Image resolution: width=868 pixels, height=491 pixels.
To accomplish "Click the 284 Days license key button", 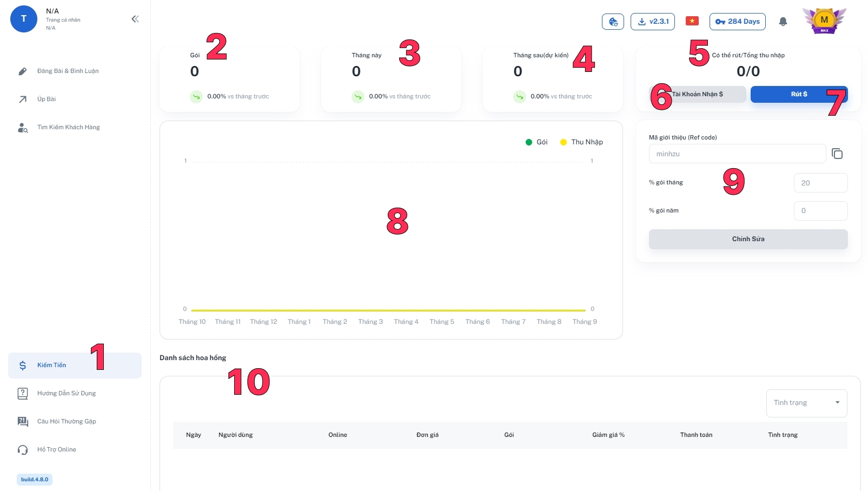I will (737, 22).
